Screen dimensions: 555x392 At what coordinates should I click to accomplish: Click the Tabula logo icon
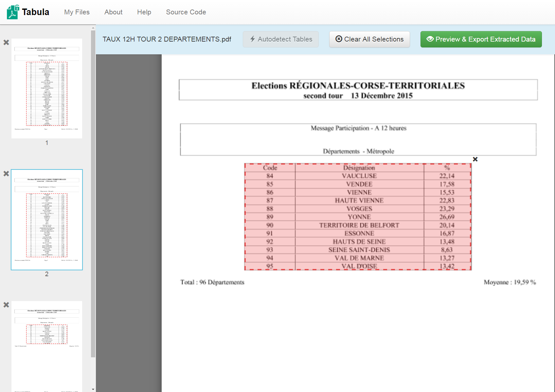click(13, 12)
